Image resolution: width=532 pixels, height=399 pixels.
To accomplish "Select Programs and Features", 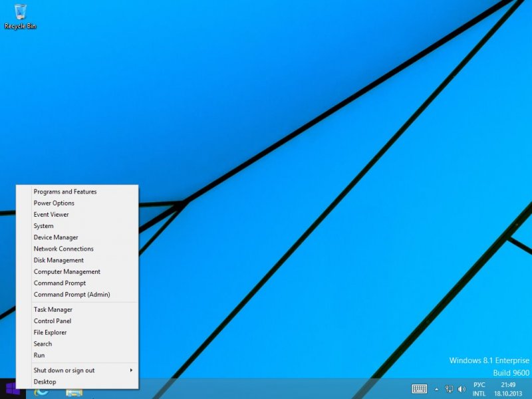I will coord(77,192).
